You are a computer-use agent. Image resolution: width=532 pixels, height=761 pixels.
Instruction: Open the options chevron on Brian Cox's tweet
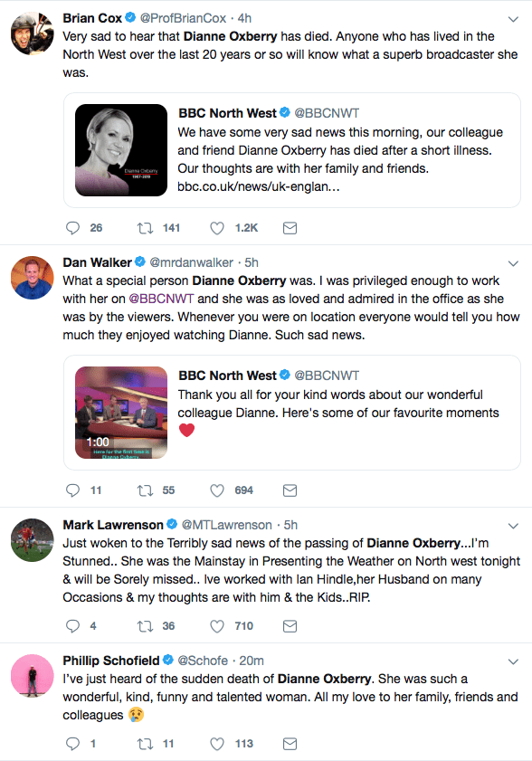coord(513,19)
